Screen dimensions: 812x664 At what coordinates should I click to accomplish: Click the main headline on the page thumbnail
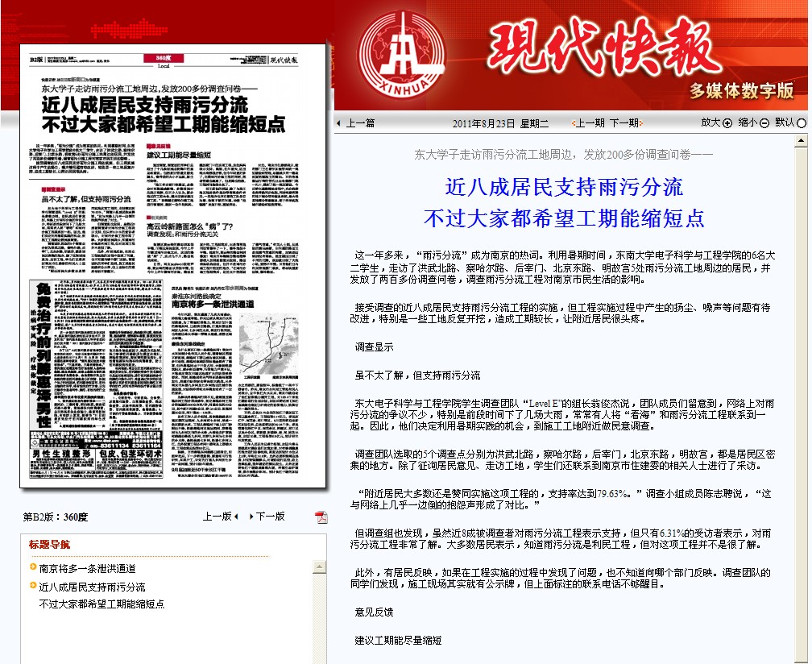163,114
